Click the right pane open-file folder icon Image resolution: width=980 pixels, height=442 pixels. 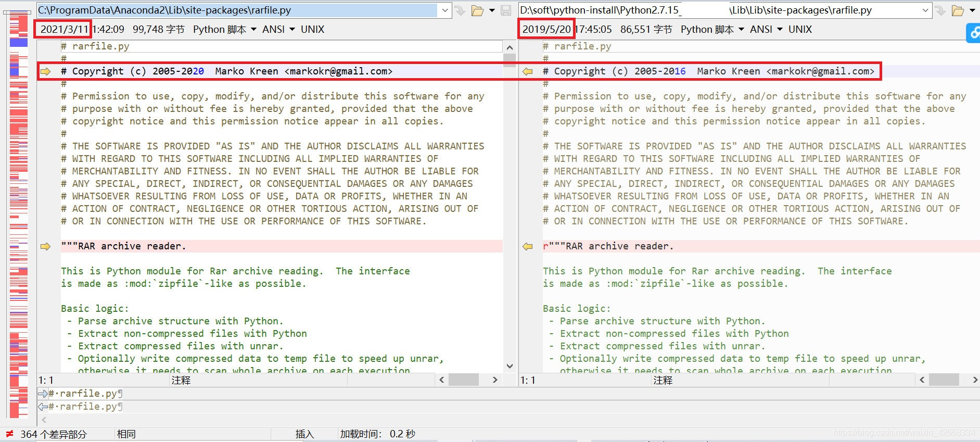coord(958,10)
